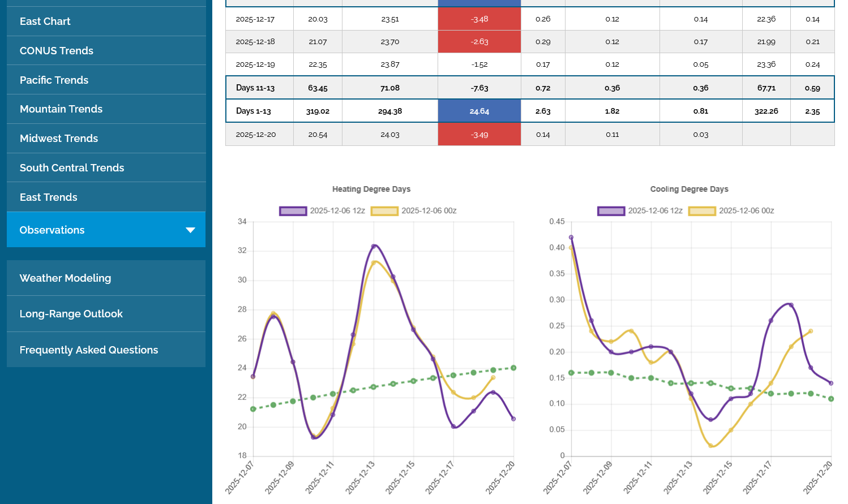Toggle yellow 00z swatch in Heating Degree Days legend
Viewport: 848px width, 504px height.
[x=384, y=211]
